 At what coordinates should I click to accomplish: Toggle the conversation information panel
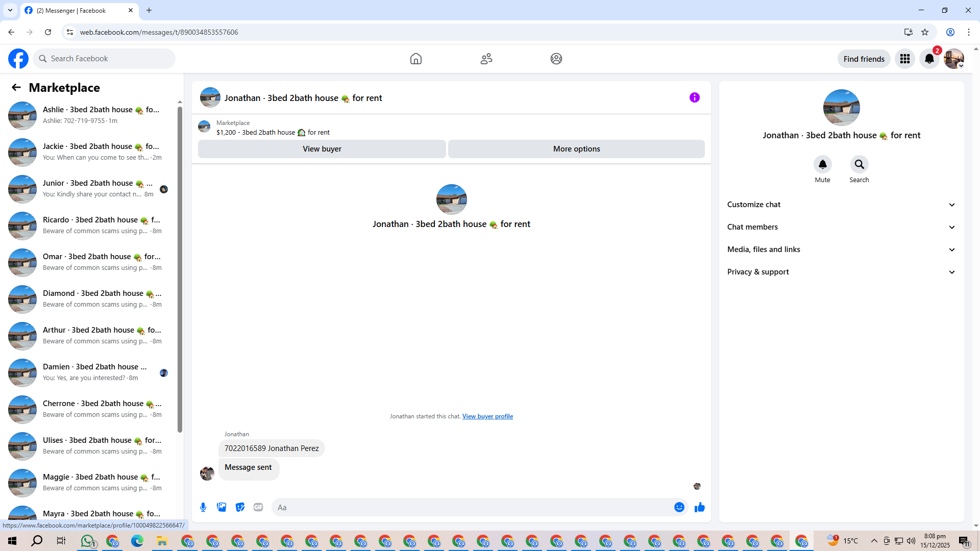click(x=694, y=97)
